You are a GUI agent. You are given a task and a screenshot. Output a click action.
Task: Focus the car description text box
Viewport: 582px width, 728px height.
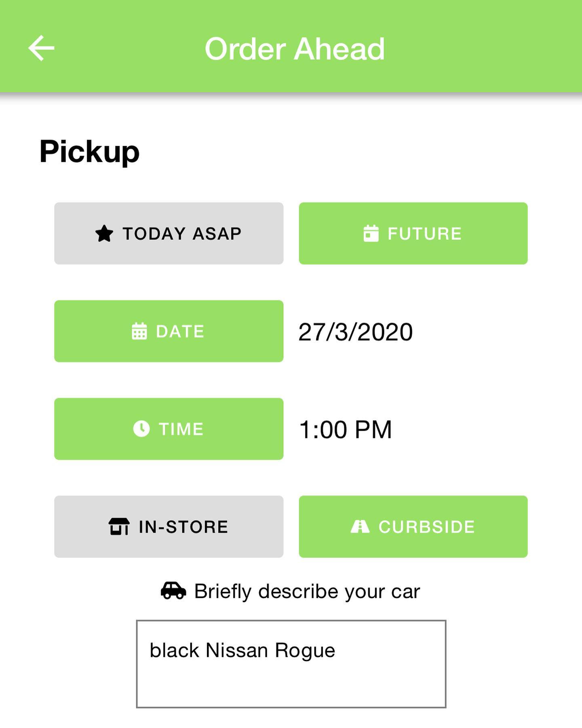[x=291, y=664]
